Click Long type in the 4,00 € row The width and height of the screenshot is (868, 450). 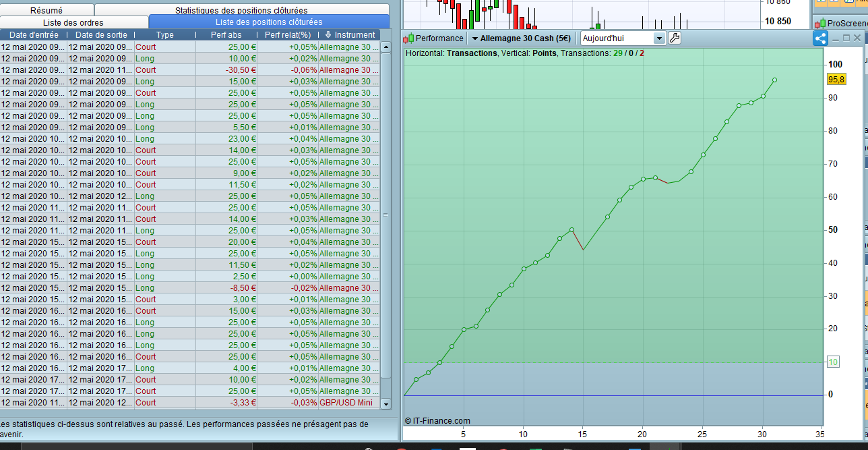click(165, 368)
